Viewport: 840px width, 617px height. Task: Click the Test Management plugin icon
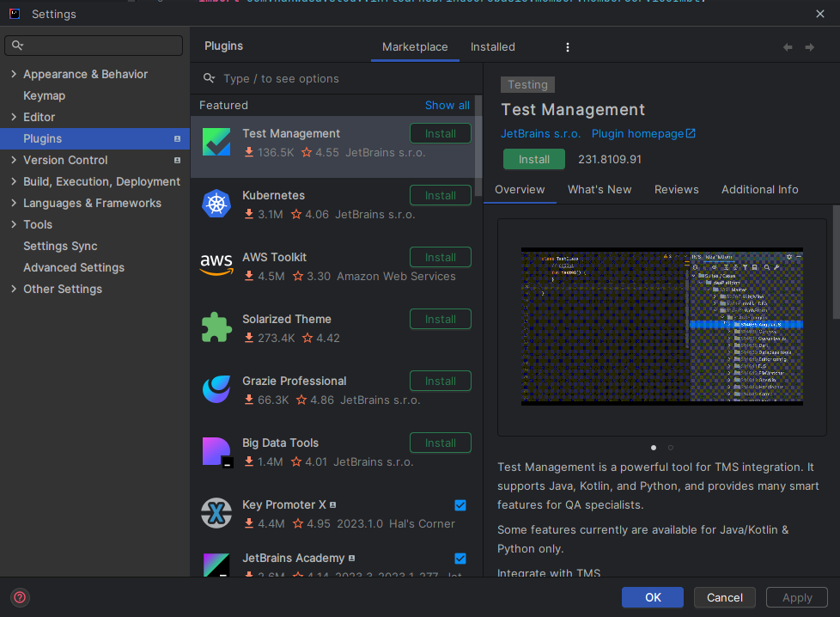(x=216, y=142)
